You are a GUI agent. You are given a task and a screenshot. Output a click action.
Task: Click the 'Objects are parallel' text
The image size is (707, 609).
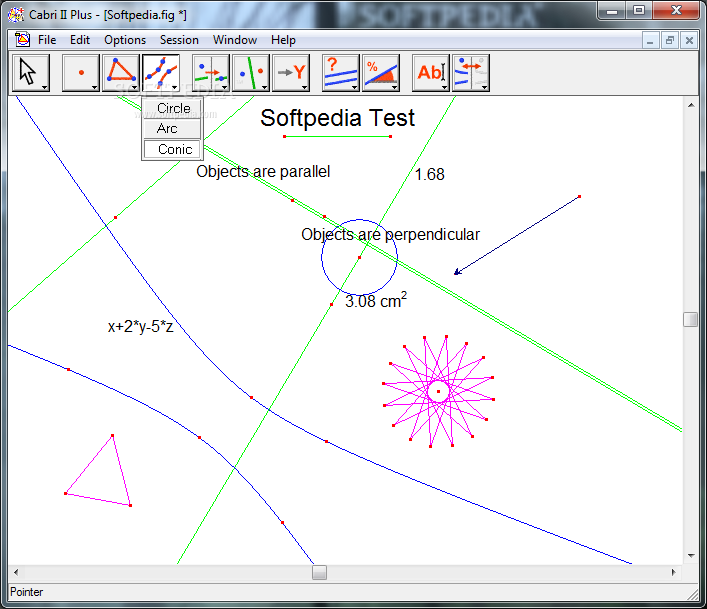(x=263, y=172)
